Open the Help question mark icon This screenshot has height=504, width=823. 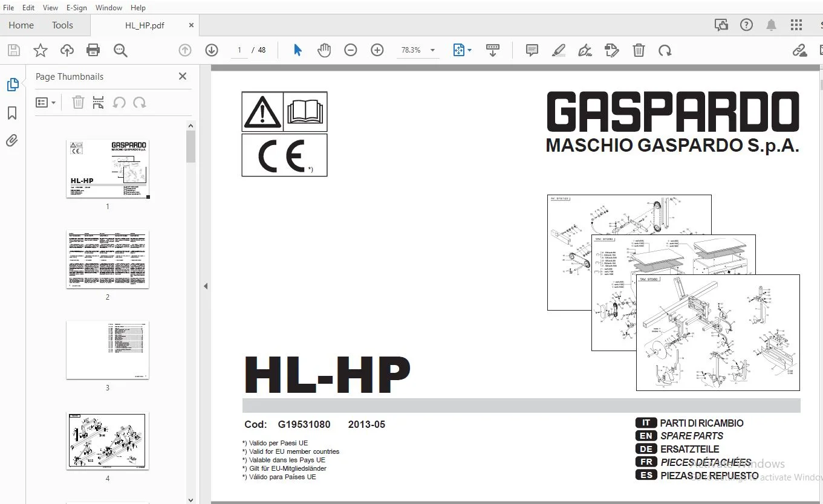(747, 25)
